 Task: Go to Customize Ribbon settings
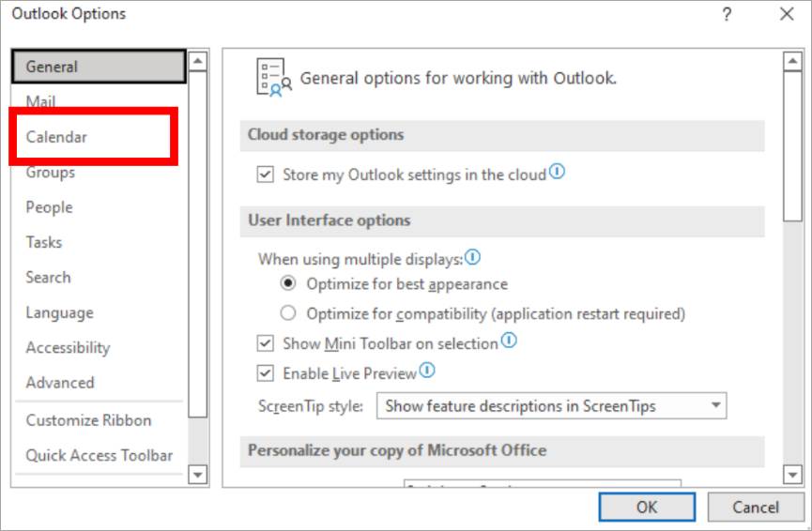click(88, 420)
